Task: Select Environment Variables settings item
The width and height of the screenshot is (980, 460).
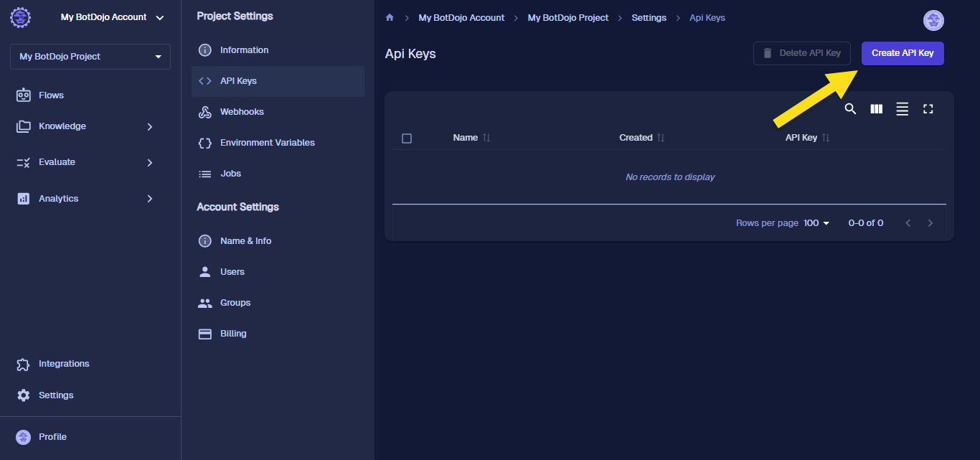Action: [278, 143]
